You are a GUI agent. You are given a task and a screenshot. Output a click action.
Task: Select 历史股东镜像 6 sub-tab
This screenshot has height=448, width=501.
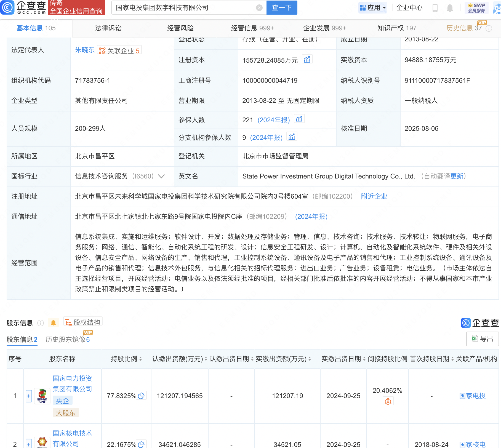pyautogui.click(x=68, y=340)
